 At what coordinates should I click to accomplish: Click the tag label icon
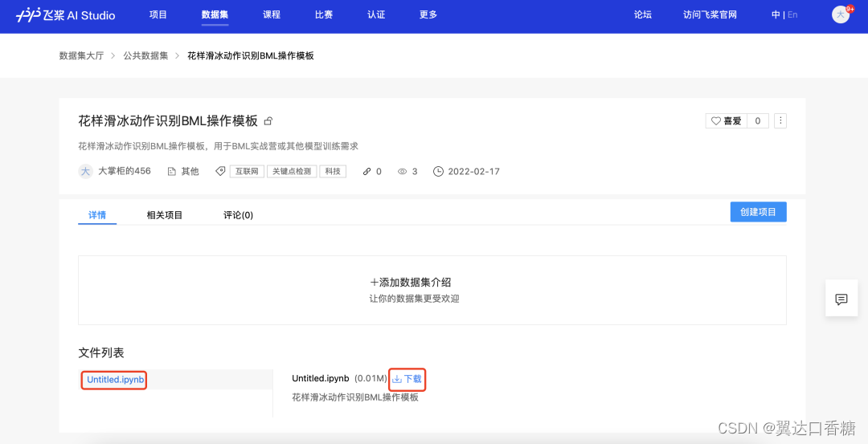click(x=220, y=171)
